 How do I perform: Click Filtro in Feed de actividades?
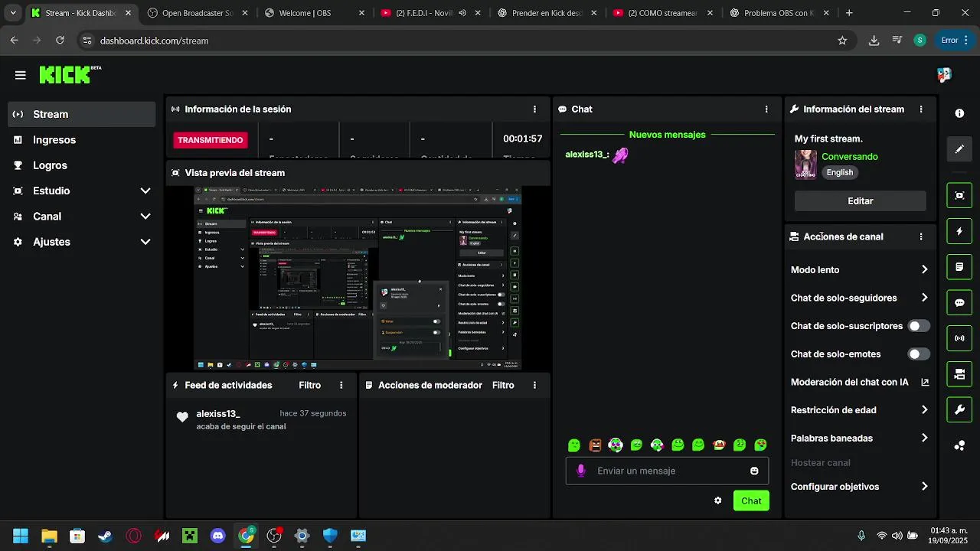click(x=310, y=386)
